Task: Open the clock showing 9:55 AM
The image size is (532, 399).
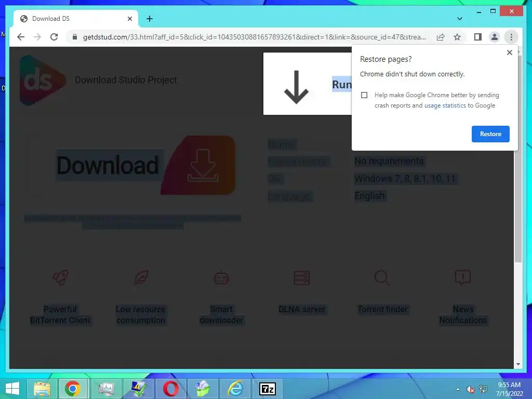Action: point(509,389)
